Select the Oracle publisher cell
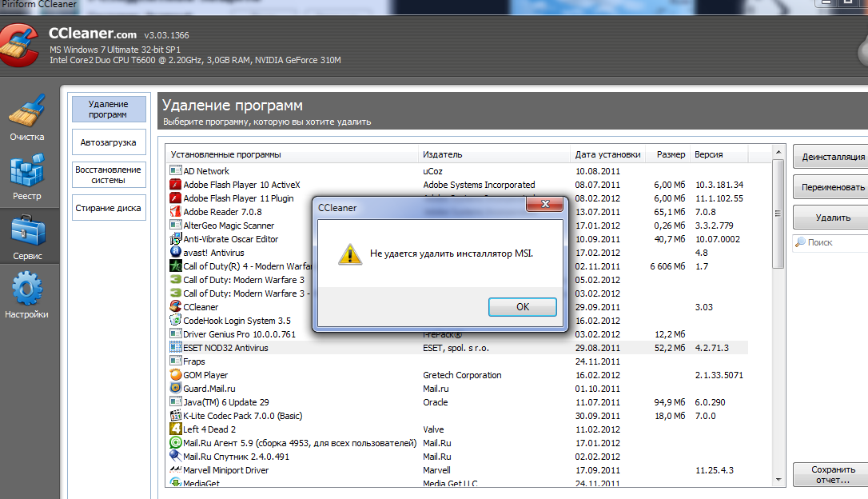 pos(436,402)
